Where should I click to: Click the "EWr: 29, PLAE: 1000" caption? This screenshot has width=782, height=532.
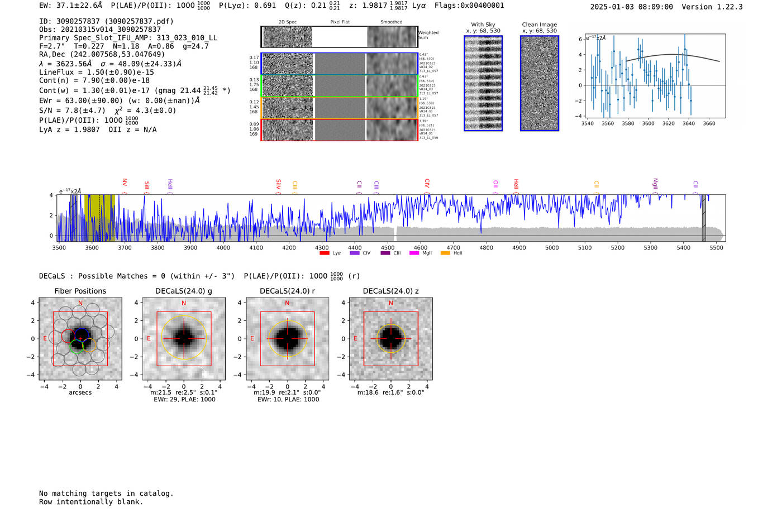tap(184, 399)
